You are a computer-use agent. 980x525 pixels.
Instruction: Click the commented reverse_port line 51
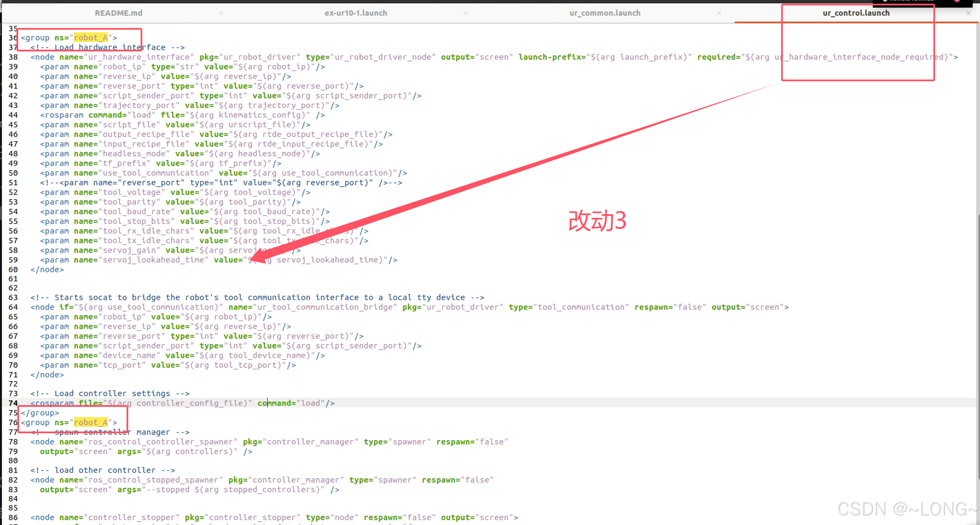(221, 183)
